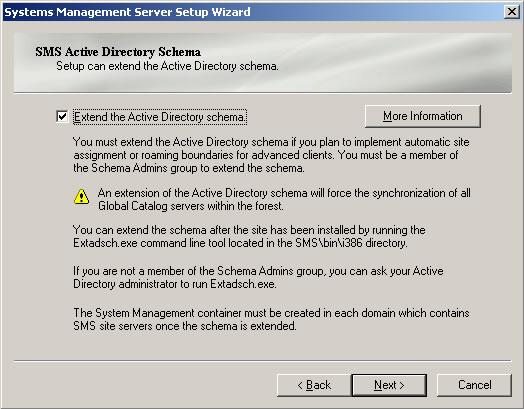The width and height of the screenshot is (524, 409).
Task: Open More Information about schema extension
Action: pos(423,116)
